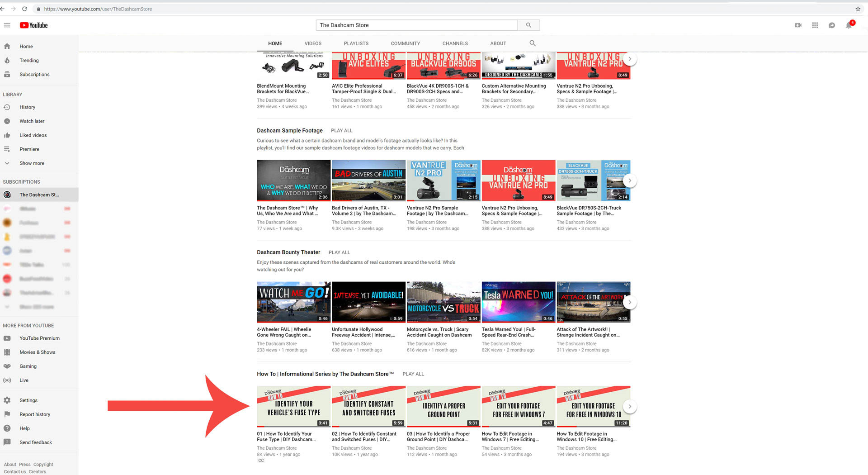
Task: Open the create video camera icon
Action: coord(798,25)
